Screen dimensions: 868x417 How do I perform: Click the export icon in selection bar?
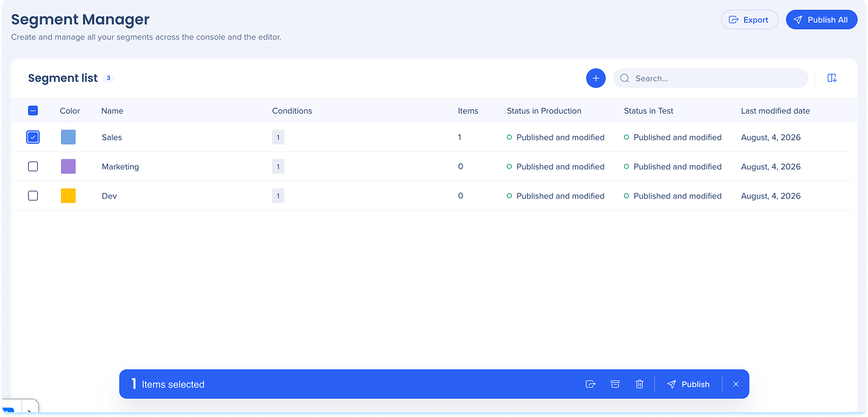590,384
